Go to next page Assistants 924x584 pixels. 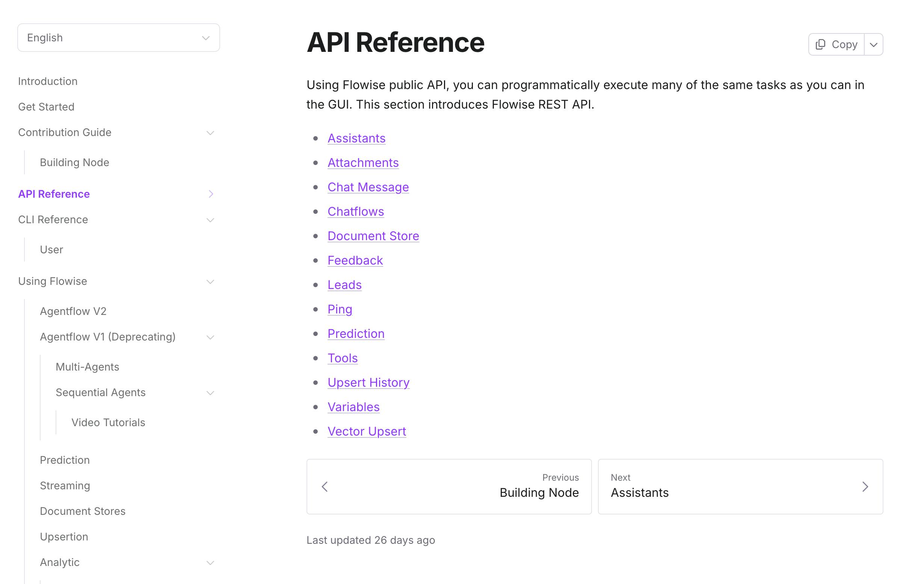pos(740,486)
